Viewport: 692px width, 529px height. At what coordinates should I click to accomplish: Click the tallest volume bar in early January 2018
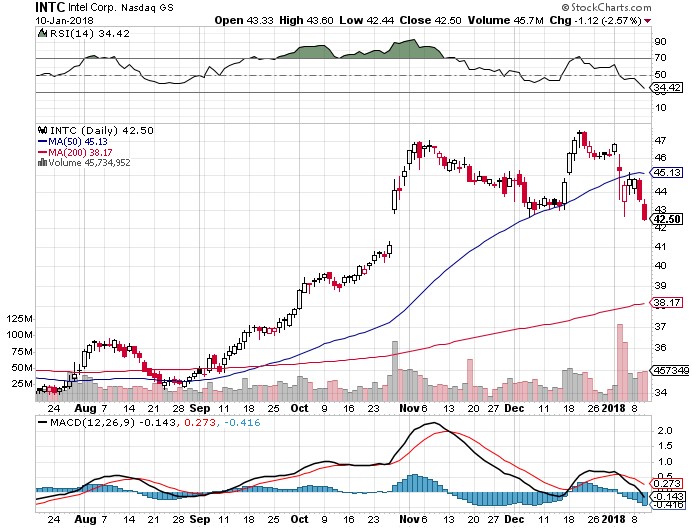[620, 363]
